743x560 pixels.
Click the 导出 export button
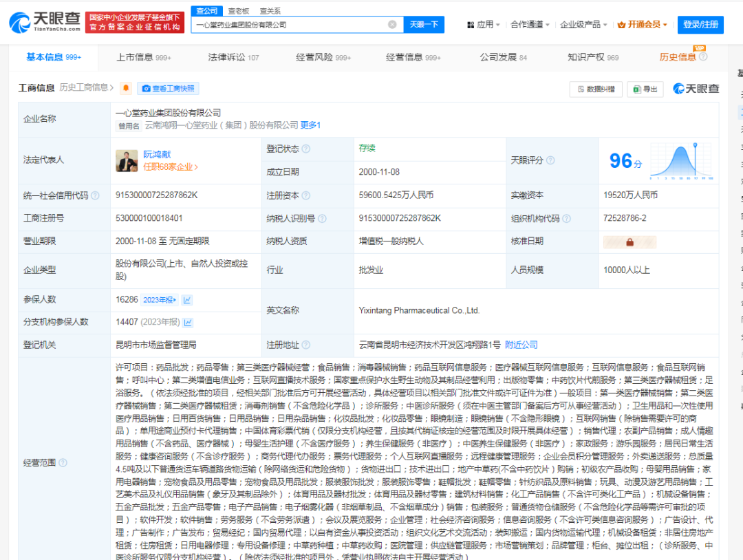645,89
